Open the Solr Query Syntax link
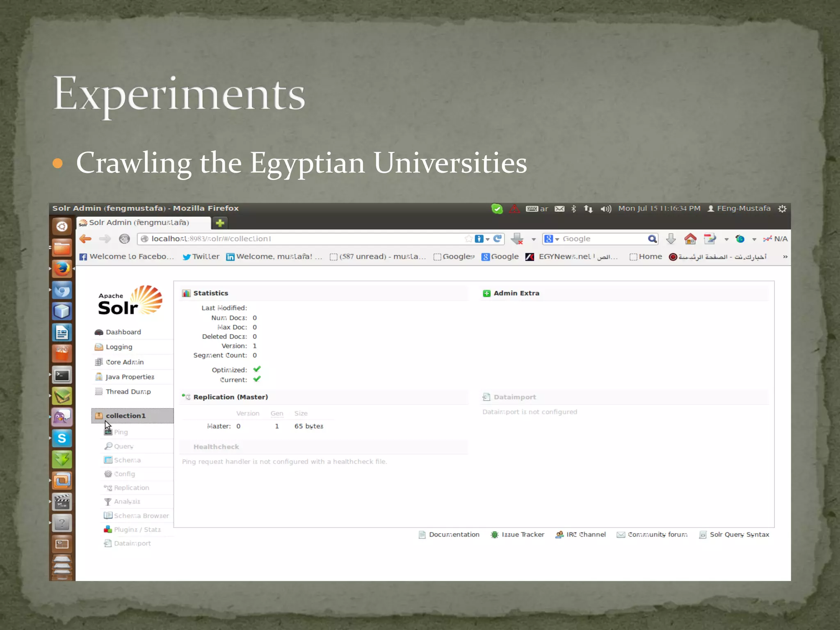 coord(734,534)
